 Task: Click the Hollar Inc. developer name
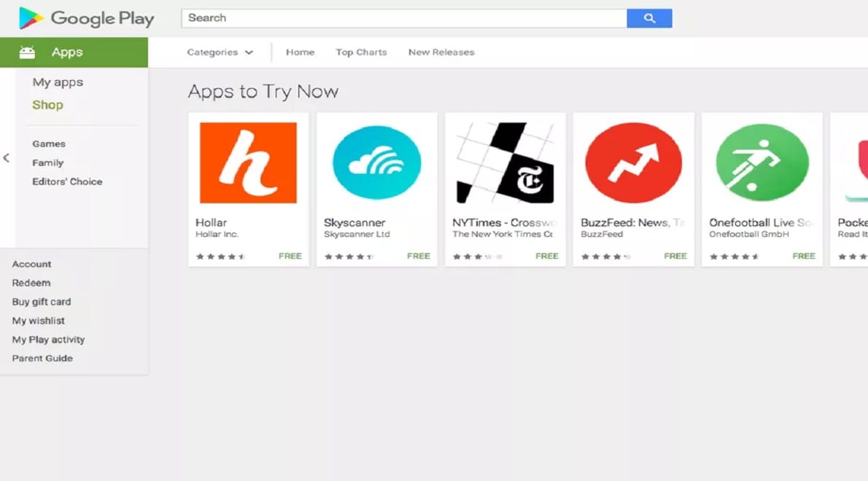coord(217,235)
